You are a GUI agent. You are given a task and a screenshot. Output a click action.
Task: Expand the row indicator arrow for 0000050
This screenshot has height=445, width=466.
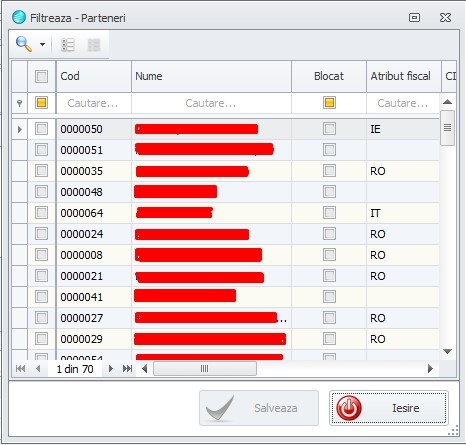pyautogui.click(x=20, y=129)
